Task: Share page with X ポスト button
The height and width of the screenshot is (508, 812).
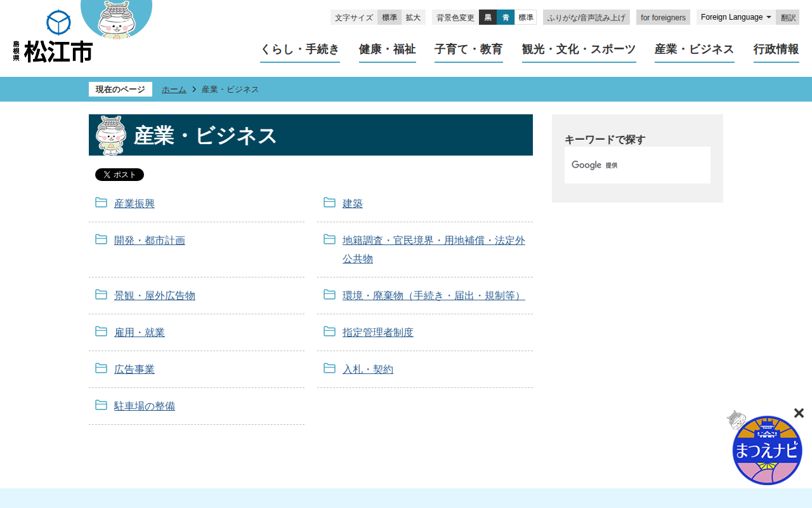Action: pyautogui.click(x=119, y=175)
